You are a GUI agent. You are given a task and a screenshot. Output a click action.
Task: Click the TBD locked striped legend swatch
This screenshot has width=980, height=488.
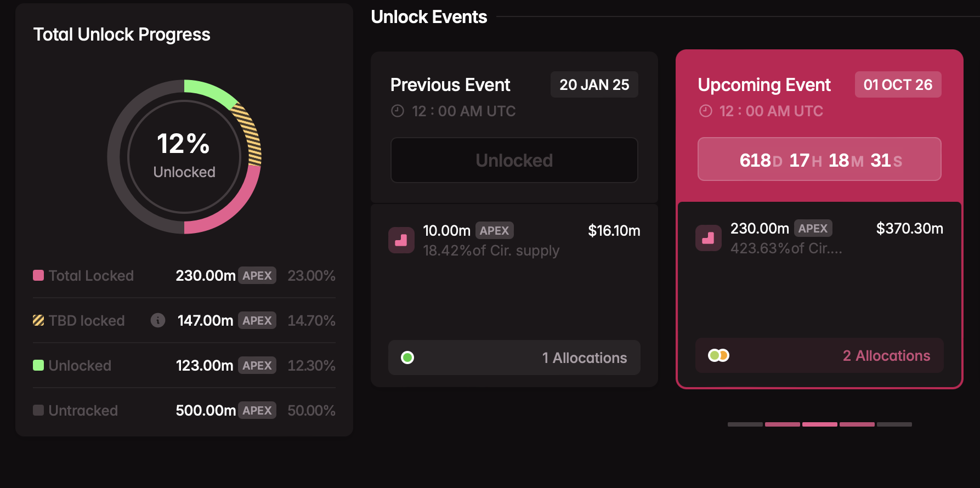point(38,320)
